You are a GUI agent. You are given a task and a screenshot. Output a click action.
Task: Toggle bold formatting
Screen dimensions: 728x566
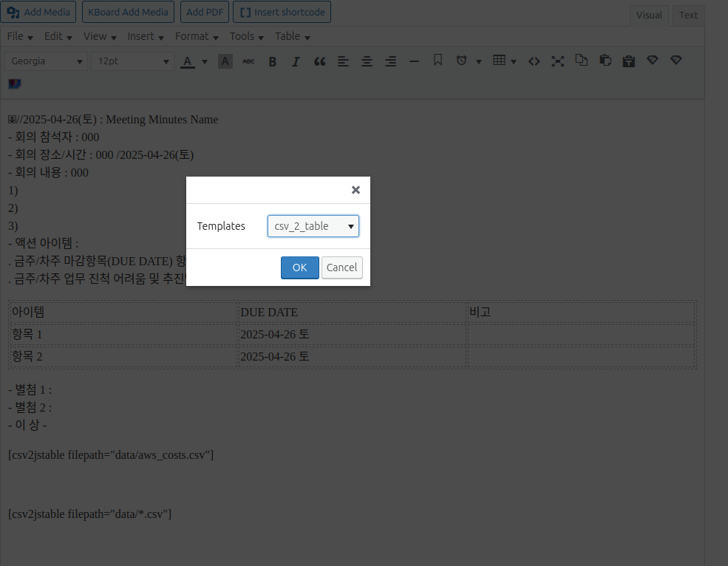pos(273,61)
